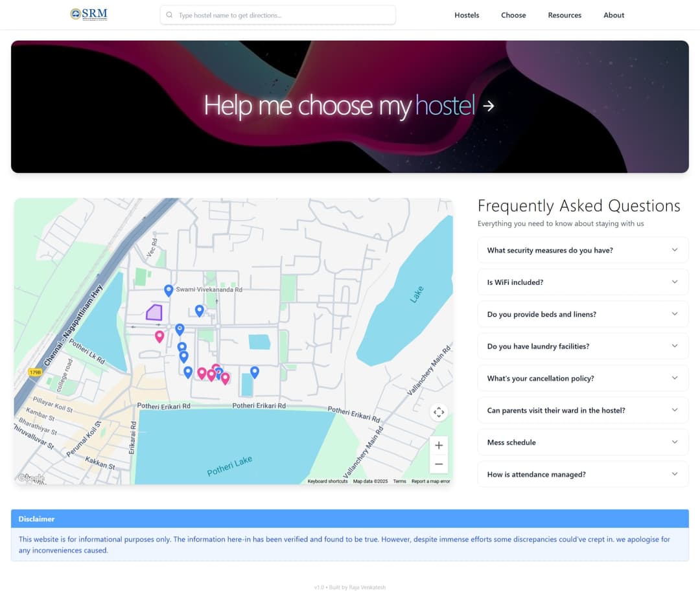This screenshot has height=601, width=700.
Task: Select the lone blue marker near Potheri Erikari Rd
Action: (x=254, y=371)
